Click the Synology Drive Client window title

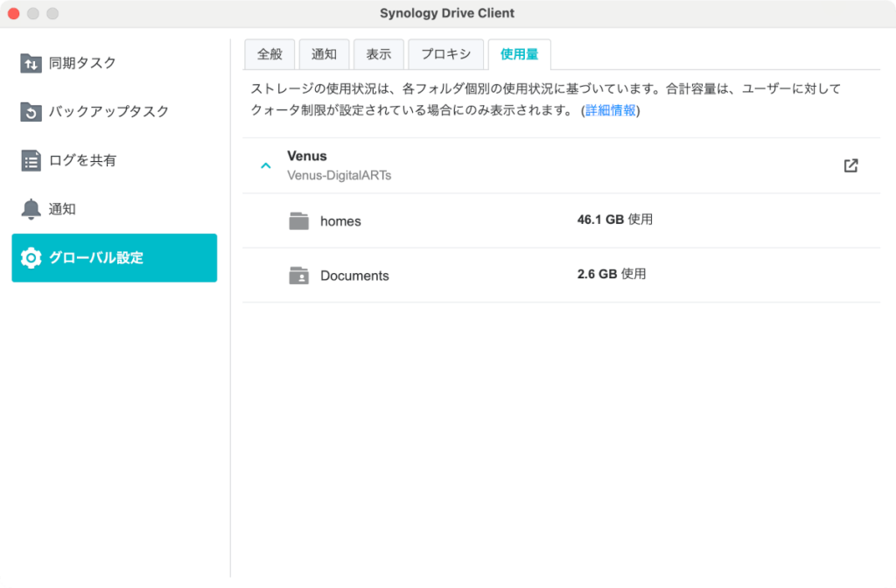(447, 13)
